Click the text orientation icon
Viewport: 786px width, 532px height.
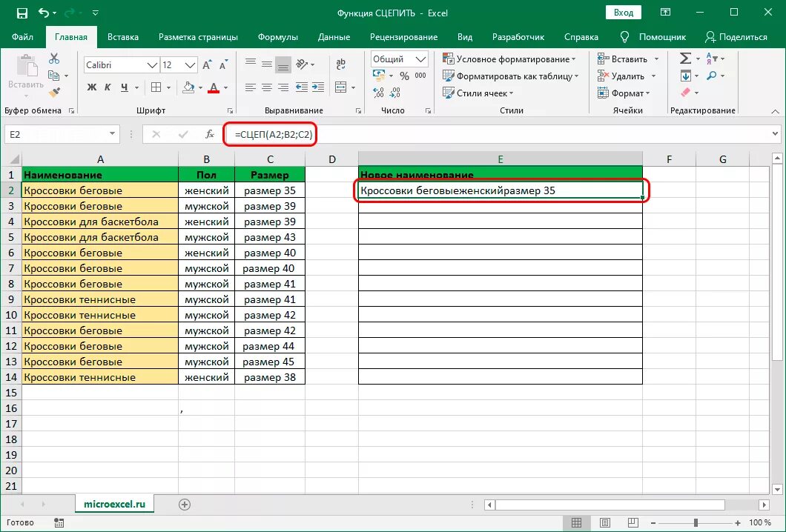click(x=301, y=64)
